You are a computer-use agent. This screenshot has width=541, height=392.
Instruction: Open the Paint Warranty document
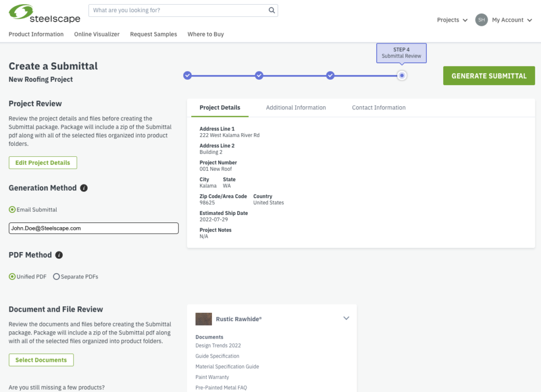(x=212, y=377)
